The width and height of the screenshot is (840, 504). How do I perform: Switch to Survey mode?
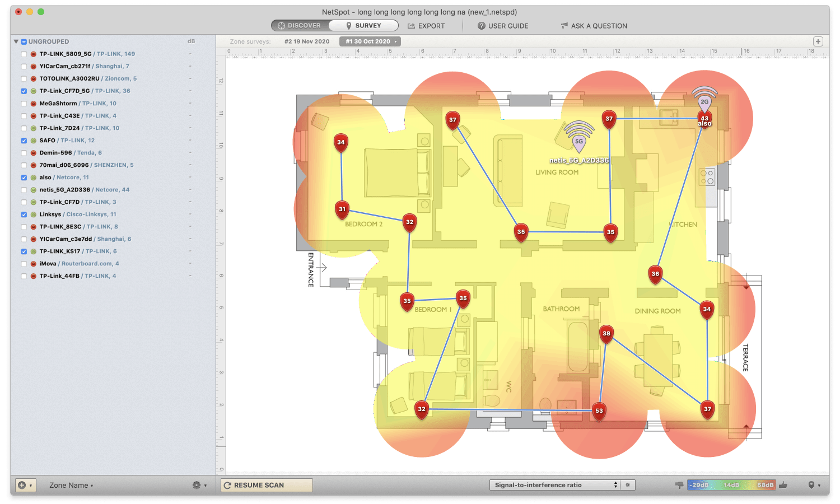[x=363, y=26]
